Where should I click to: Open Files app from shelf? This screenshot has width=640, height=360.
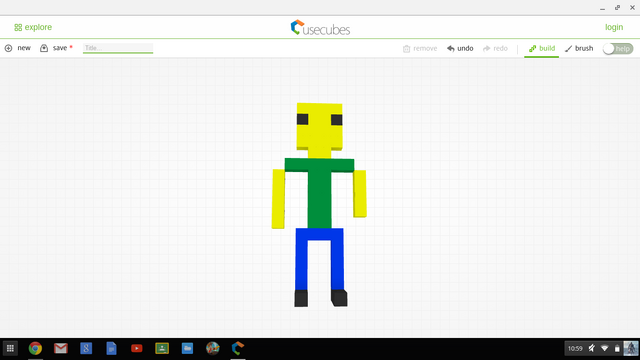pos(187,348)
